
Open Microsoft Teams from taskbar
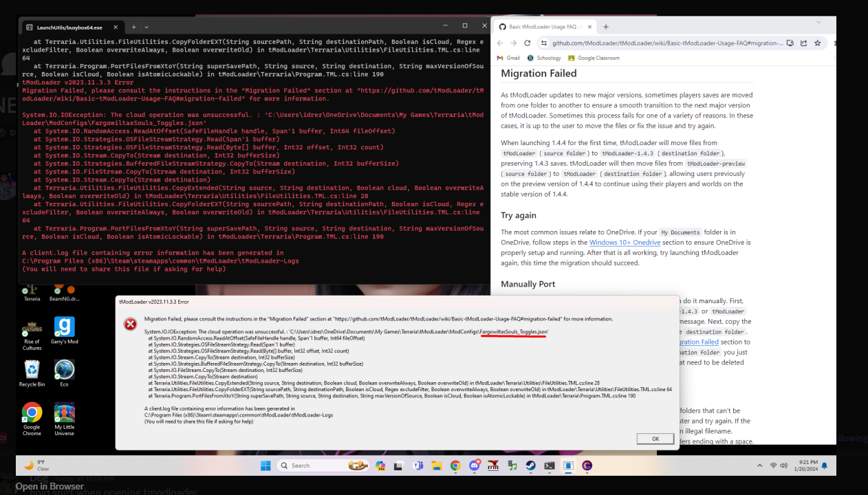[418, 465]
